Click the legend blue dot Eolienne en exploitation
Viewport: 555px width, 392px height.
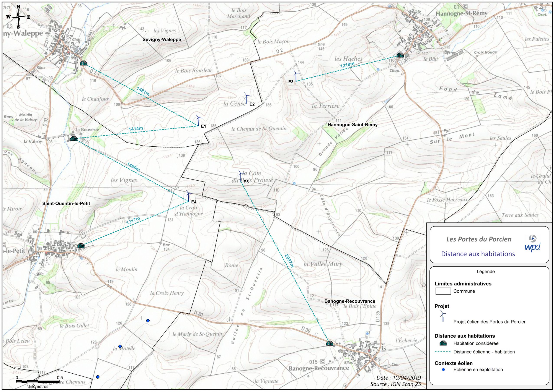(443, 369)
